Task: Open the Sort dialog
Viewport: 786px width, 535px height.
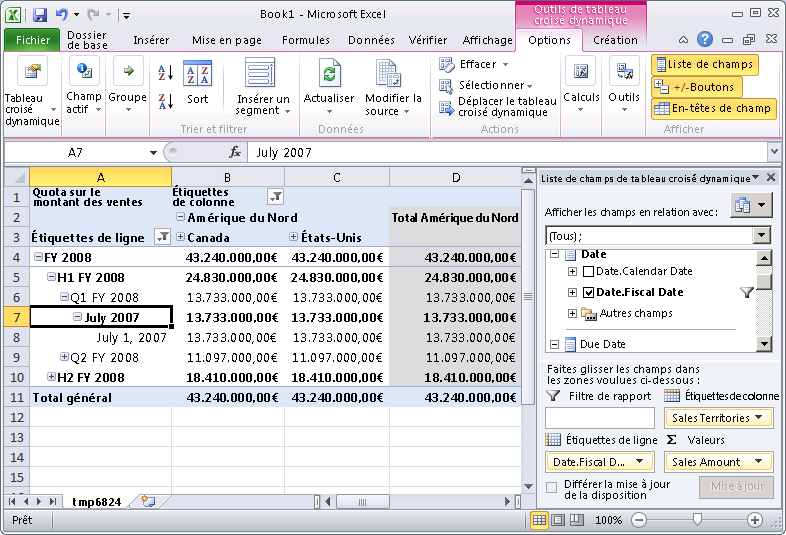Action: 198,83
